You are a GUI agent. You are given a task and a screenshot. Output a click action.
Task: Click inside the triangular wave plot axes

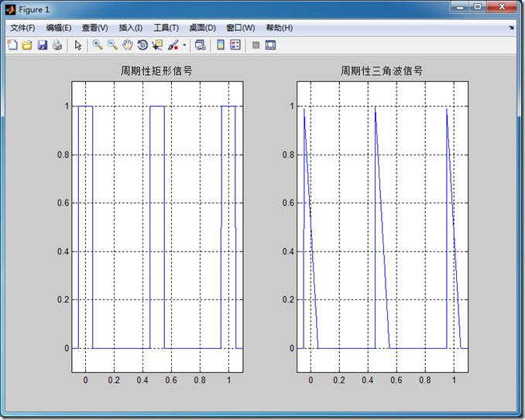(x=383, y=227)
